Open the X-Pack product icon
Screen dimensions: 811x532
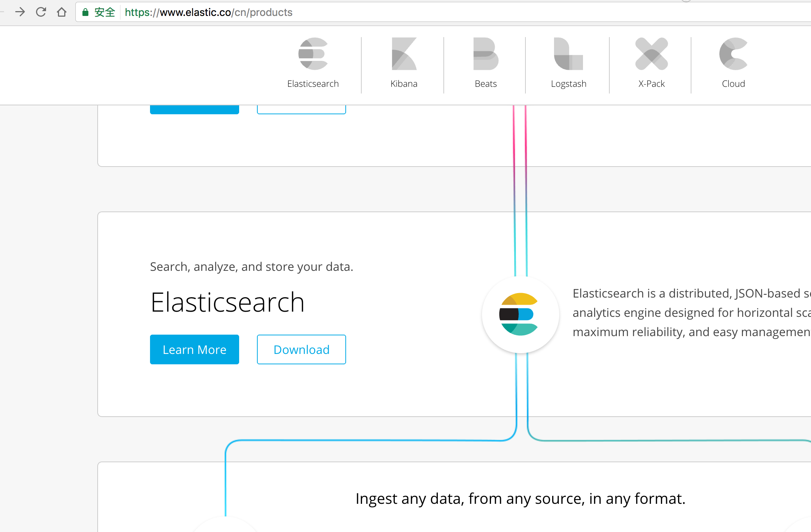(651, 54)
